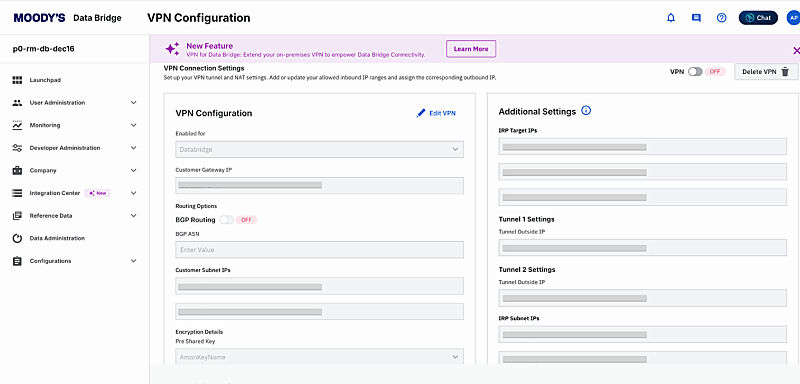Click the Customer Gateway IP field
The width and height of the screenshot is (800, 384).
point(319,185)
